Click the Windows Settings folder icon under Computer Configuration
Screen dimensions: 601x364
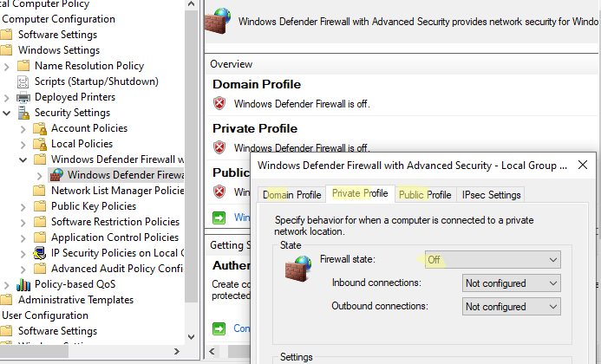coord(6,50)
